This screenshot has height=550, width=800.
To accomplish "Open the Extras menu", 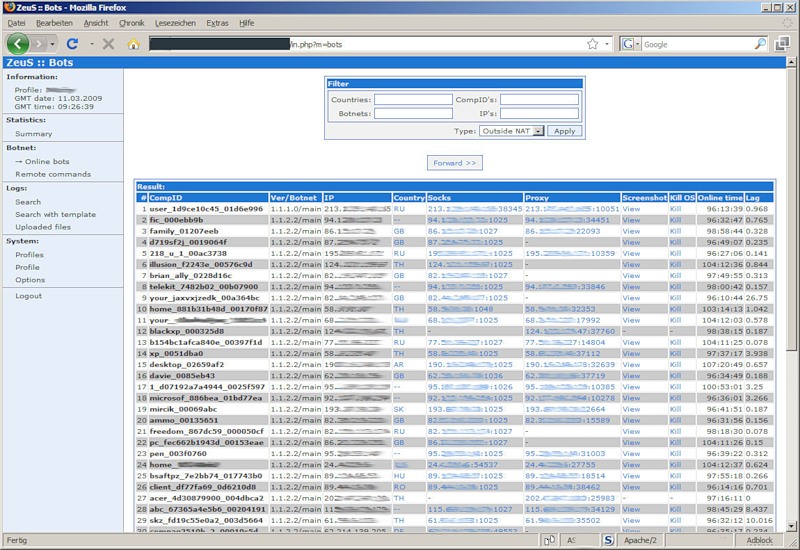I will point(217,23).
